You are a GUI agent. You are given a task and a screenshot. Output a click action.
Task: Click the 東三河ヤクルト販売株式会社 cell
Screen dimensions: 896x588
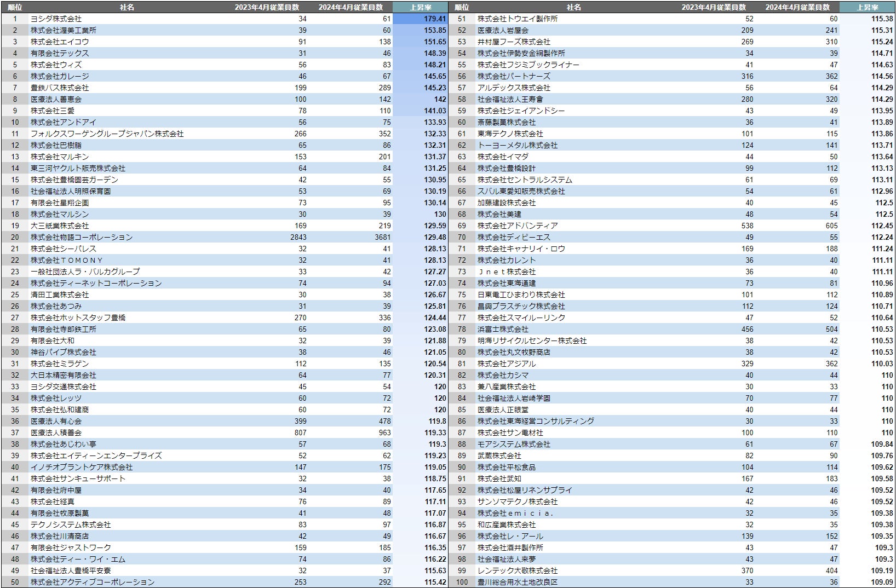tap(78, 168)
